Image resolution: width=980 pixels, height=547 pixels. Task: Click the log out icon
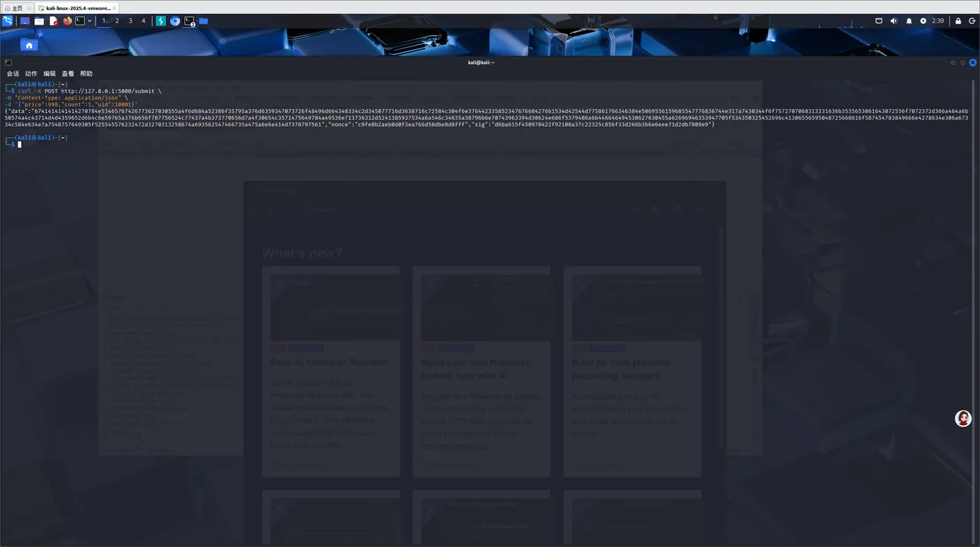[972, 21]
